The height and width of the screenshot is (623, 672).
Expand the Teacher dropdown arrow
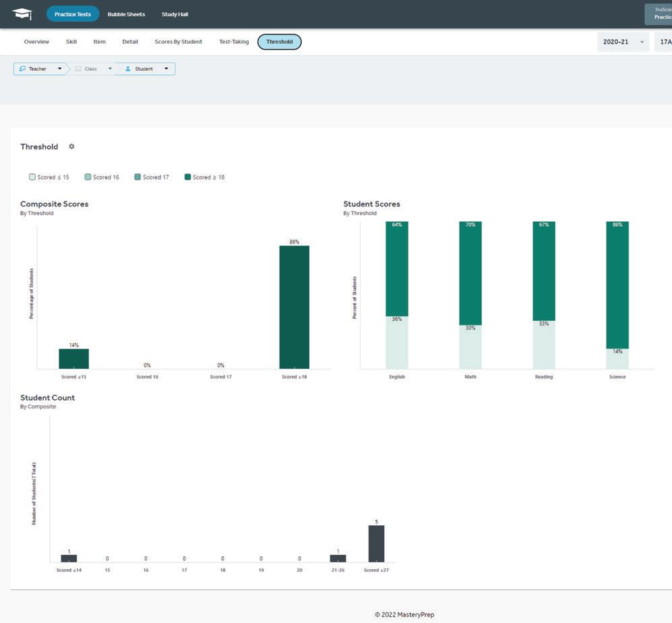(x=59, y=69)
